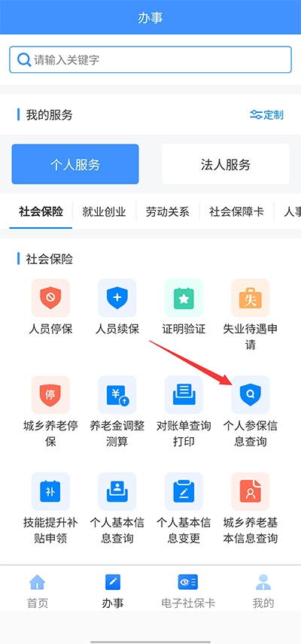Open 个人基本信息变更 icon
This screenshot has width=301, height=644.
(x=184, y=491)
